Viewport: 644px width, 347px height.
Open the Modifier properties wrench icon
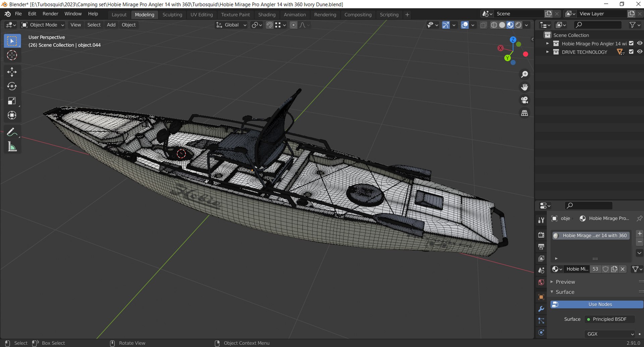point(541,309)
